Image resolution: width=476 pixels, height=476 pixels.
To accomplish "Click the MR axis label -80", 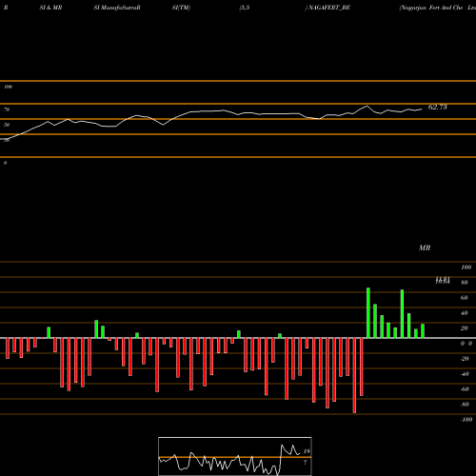I will [465, 405].
